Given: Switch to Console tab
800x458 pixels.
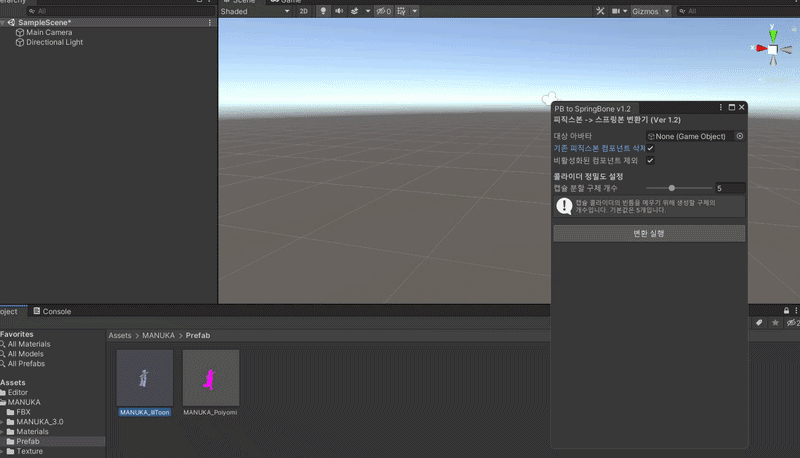Looking at the screenshot, I should (x=52, y=311).
